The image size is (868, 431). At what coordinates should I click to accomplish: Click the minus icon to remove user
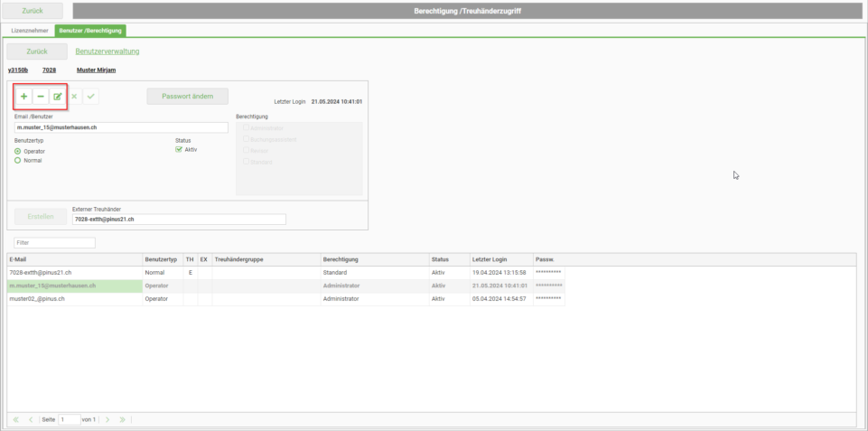[41, 97]
